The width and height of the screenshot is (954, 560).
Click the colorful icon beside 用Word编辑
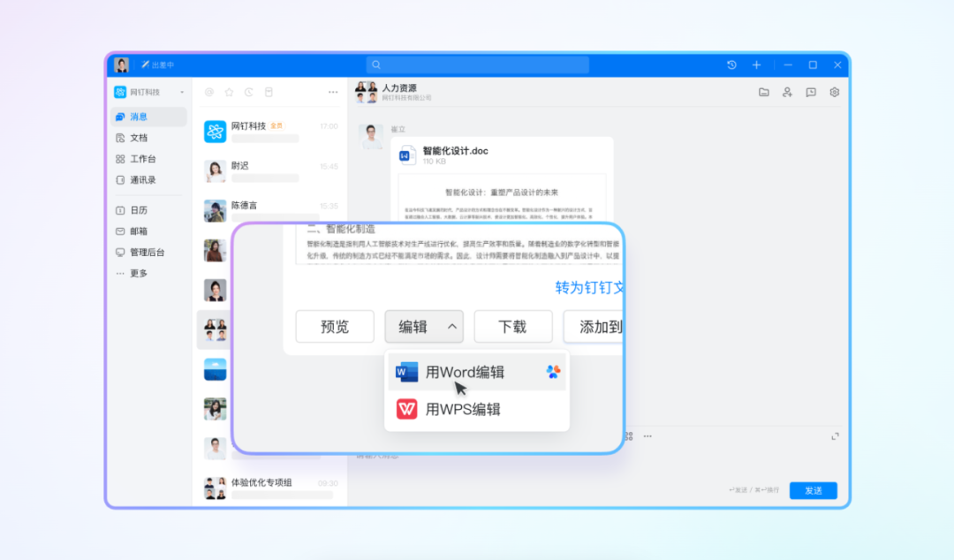click(553, 371)
